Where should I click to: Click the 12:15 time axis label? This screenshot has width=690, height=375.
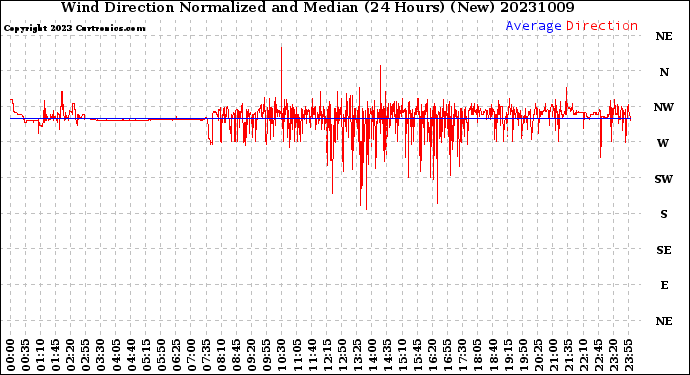point(327,355)
